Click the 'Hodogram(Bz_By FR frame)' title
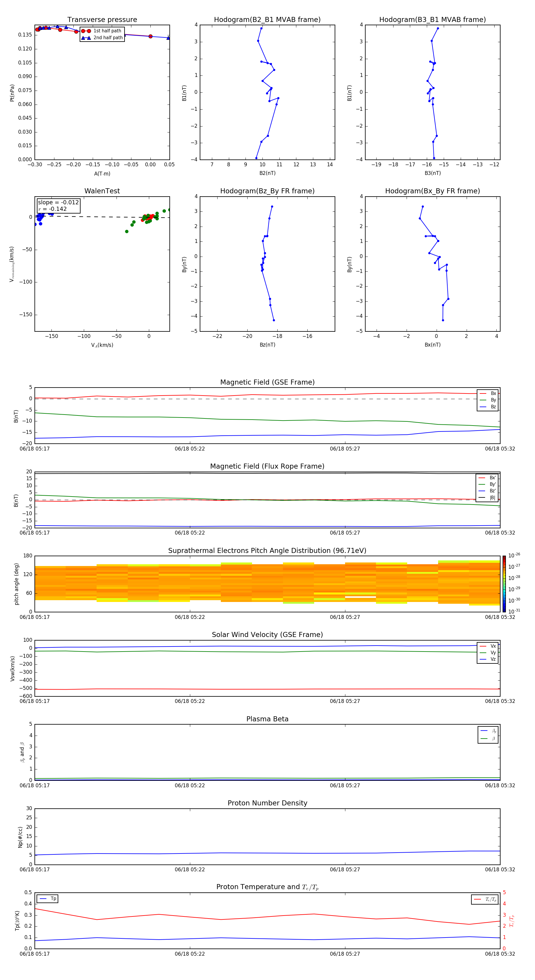 pos(267,191)
